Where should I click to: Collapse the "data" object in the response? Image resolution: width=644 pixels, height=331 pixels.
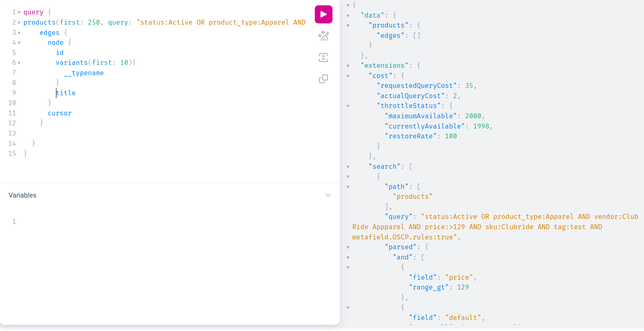tap(348, 16)
